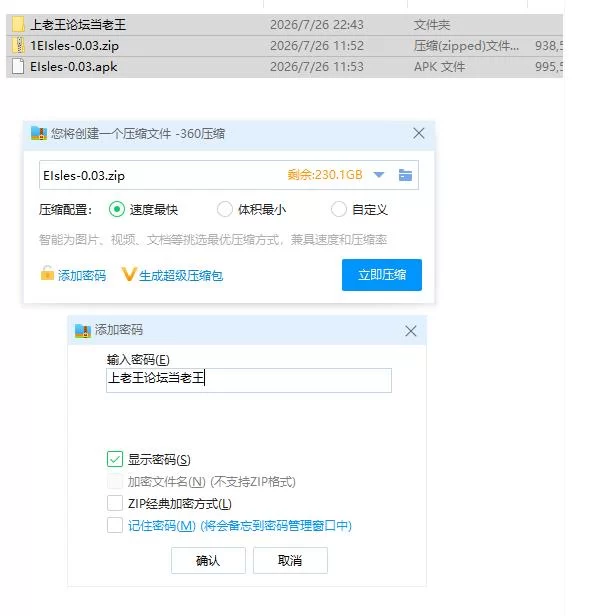Click the file icon of EIsles-0.03.apk
598x616 pixels.
pos(18,66)
